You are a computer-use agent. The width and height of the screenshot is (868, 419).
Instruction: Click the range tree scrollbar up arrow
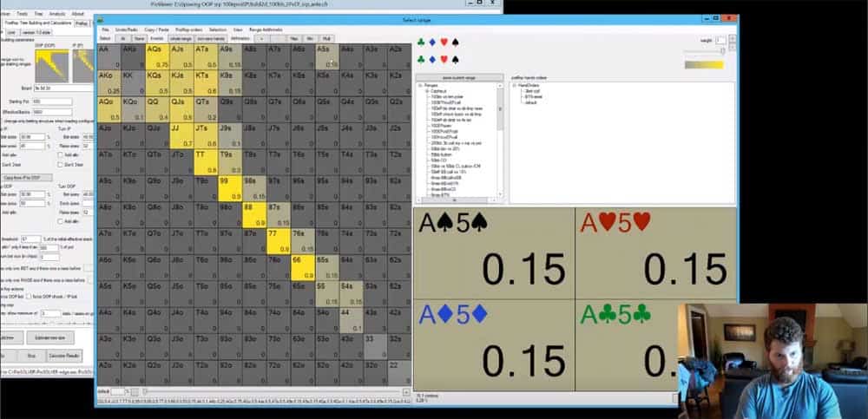coord(501,86)
